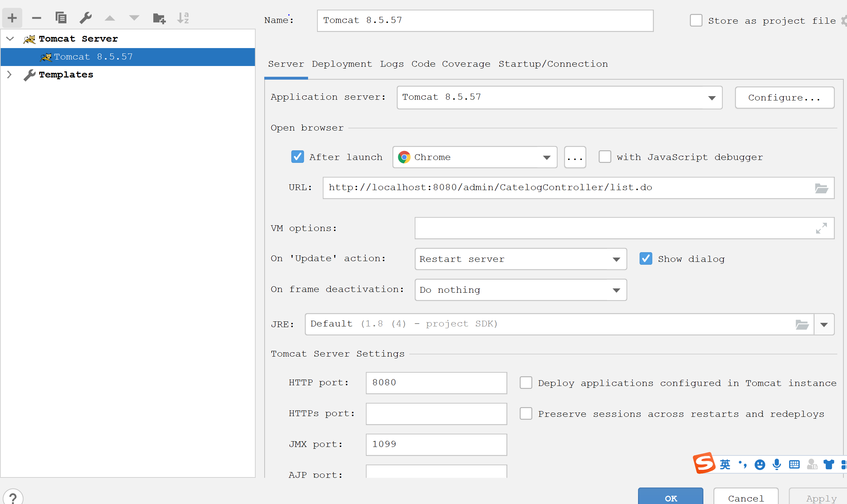Click the browser ellipsis button
Screen dimensions: 847x504
pyautogui.click(x=575, y=157)
